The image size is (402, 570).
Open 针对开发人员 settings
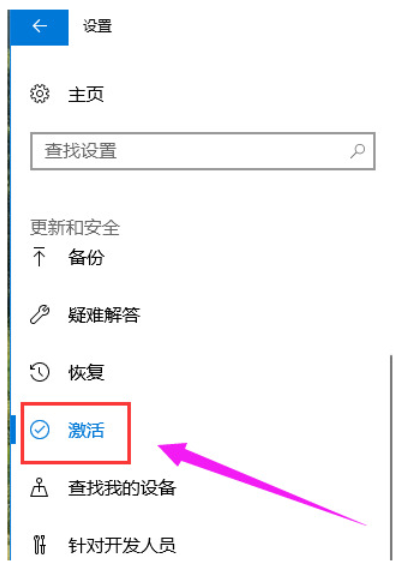[122, 545]
